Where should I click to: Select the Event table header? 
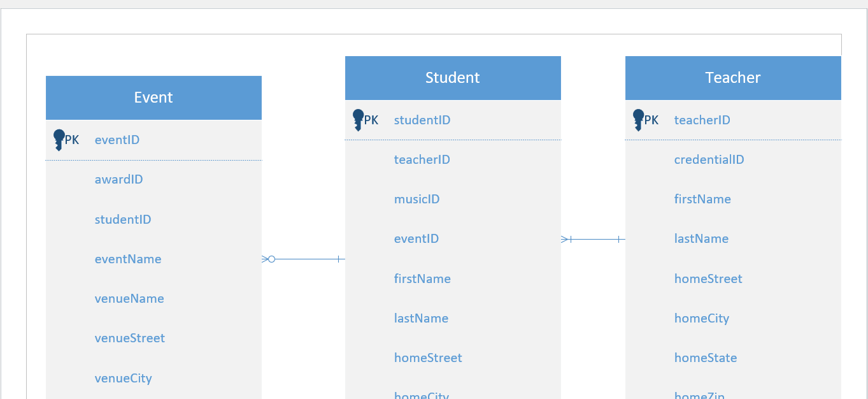[153, 98]
